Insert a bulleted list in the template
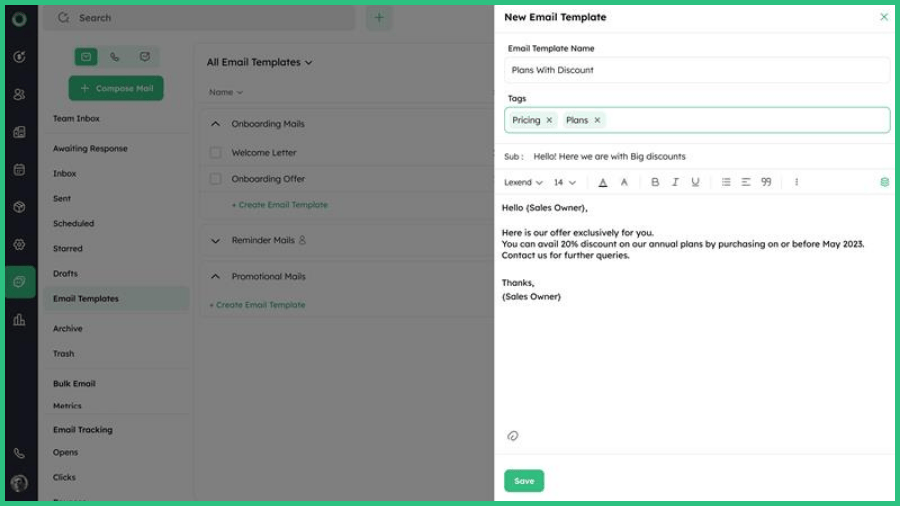The height and width of the screenshot is (506, 900). [726, 182]
